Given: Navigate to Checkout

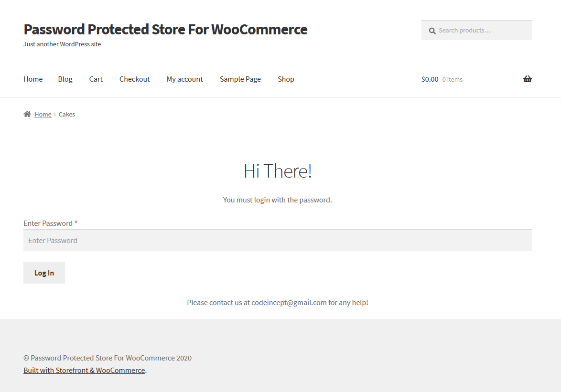Looking at the screenshot, I should (x=134, y=79).
